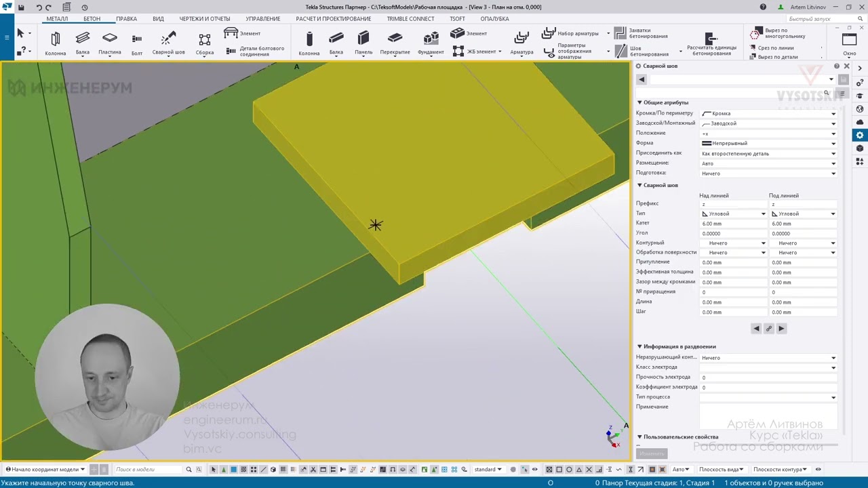Open the ВИД ribbon tab
868x488 pixels.
click(158, 19)
